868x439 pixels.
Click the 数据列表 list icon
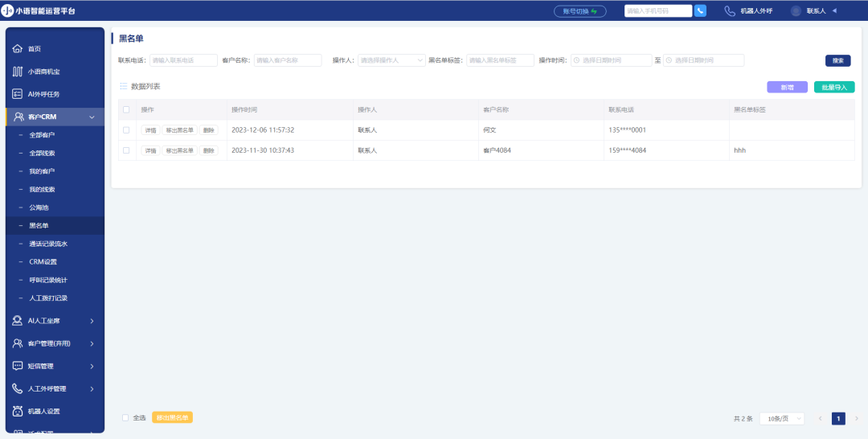point(124,86)
